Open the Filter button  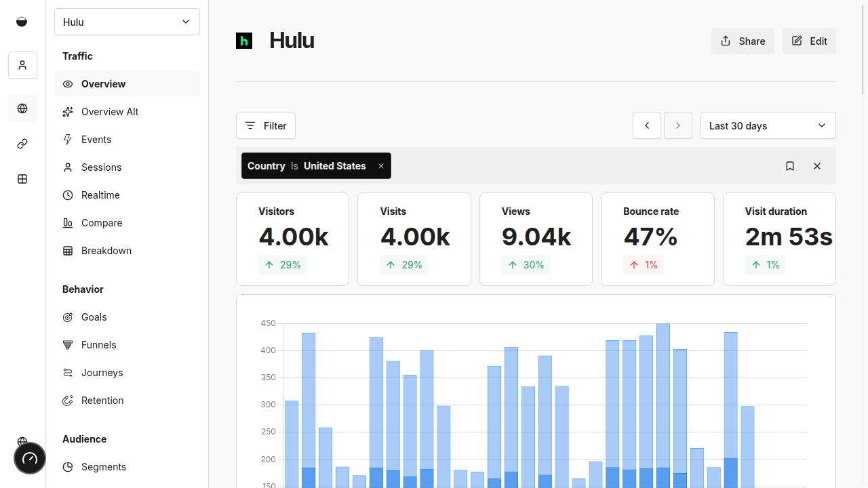[266, 126]
